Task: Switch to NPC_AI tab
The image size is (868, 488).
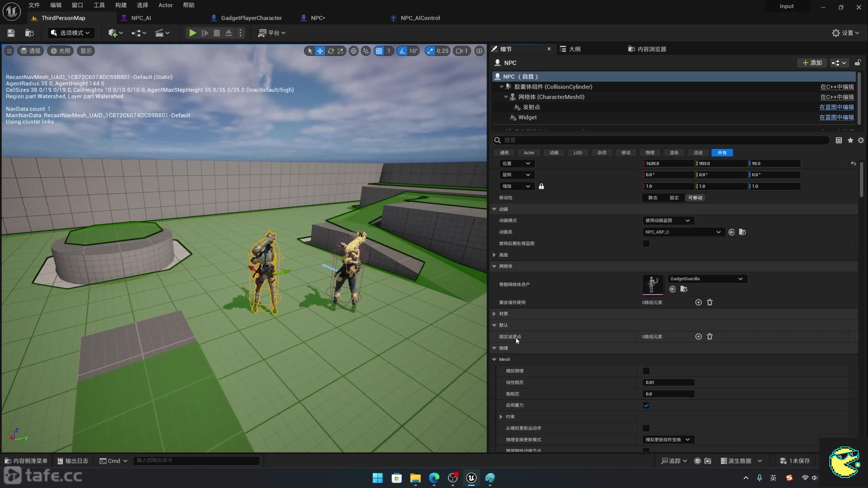Action: coord(141,18)
